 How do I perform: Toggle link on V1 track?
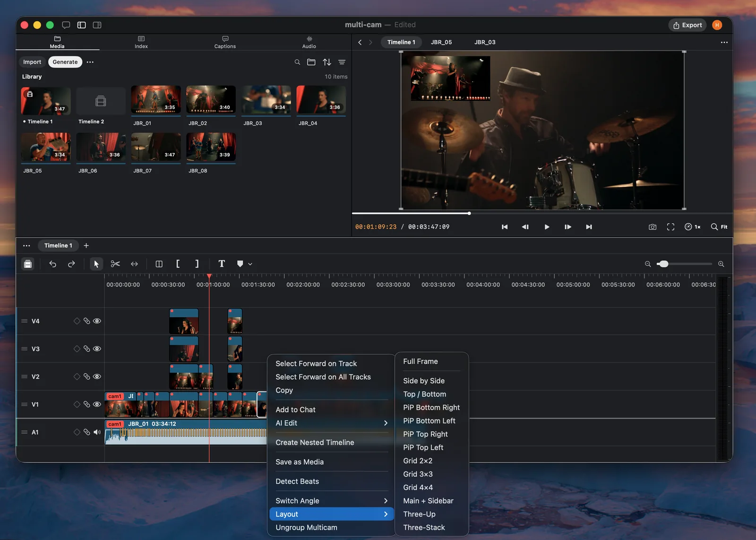pos(87,404)
